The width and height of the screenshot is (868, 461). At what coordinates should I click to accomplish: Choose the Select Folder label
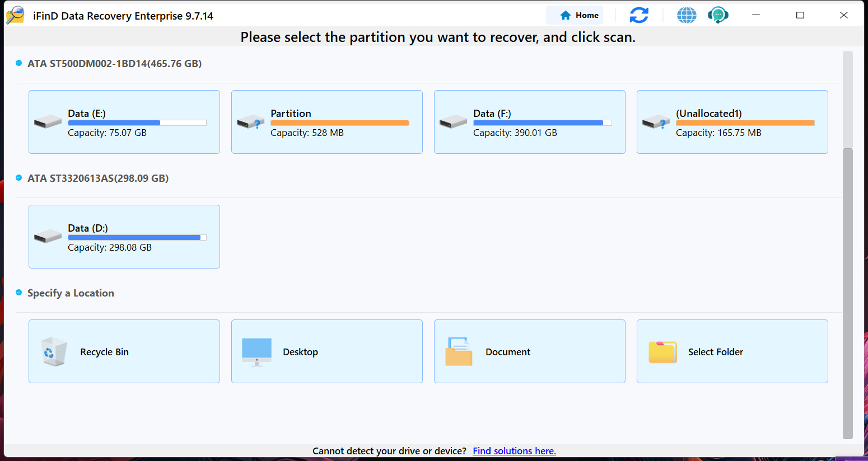716,352
